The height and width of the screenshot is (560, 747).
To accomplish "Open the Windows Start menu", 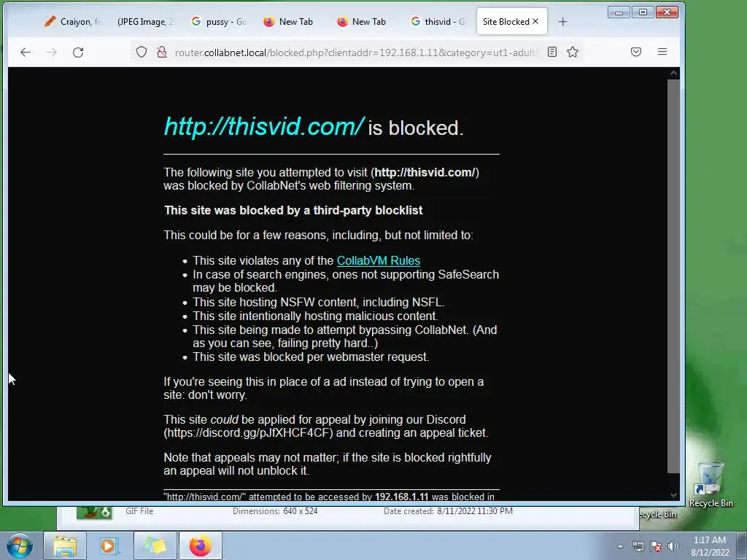I will pos(20,545).
